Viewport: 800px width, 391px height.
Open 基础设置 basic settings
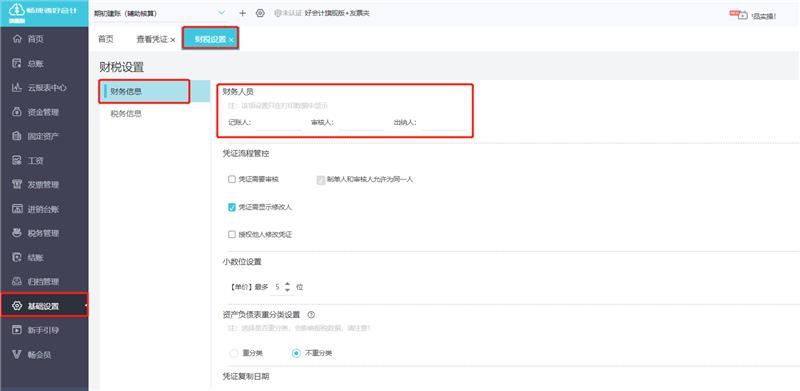click(44, 306)
